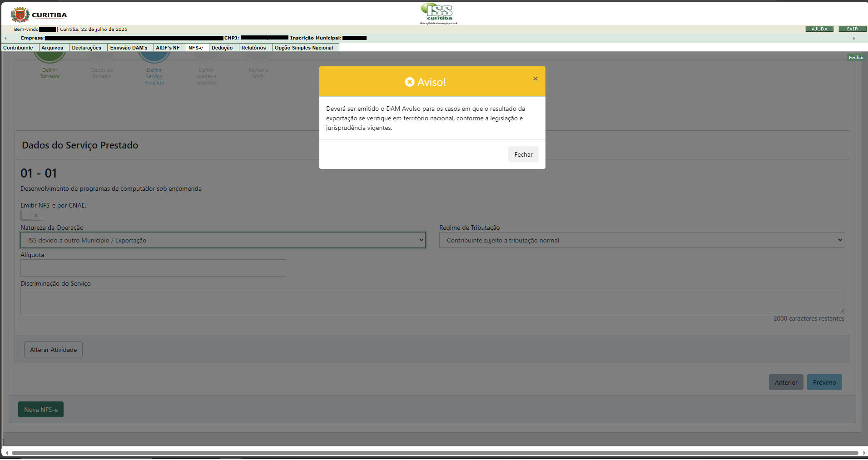This screenshot has height=460, width=868.
Task: Click the Curitiba coat of arms logo
Action: click(x=20, y=15)
